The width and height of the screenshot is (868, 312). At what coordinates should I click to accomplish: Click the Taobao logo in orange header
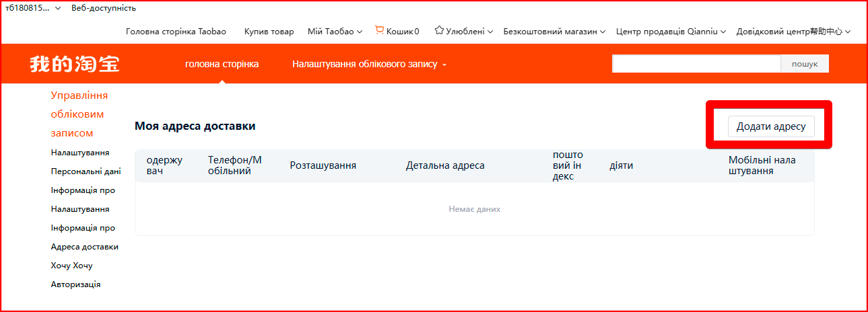coord(75,64)
